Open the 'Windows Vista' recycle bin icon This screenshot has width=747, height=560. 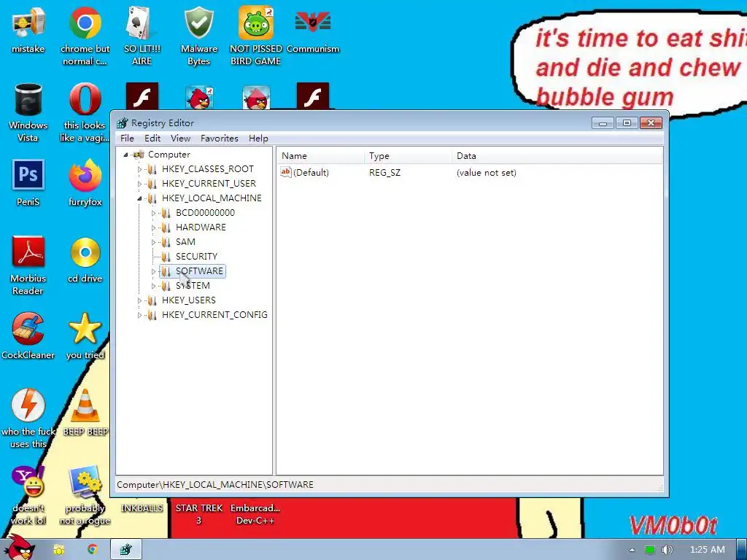28,112
